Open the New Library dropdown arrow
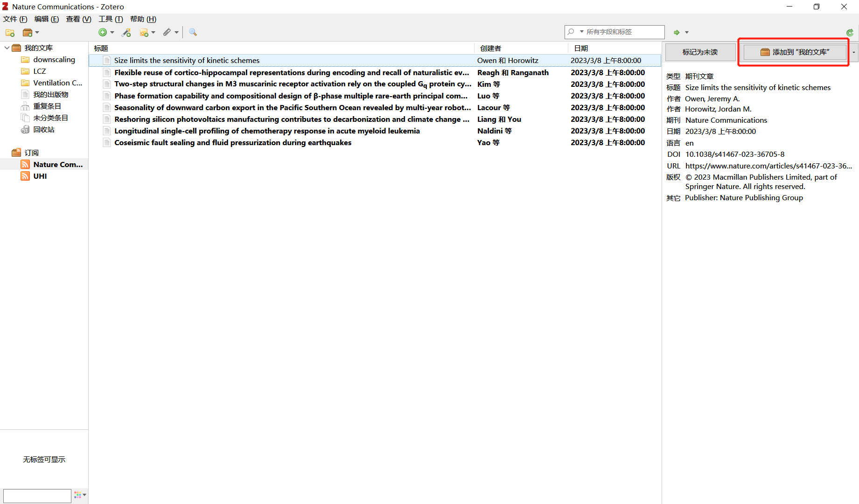This screenshot has width=859, height=504. point(37,33)
